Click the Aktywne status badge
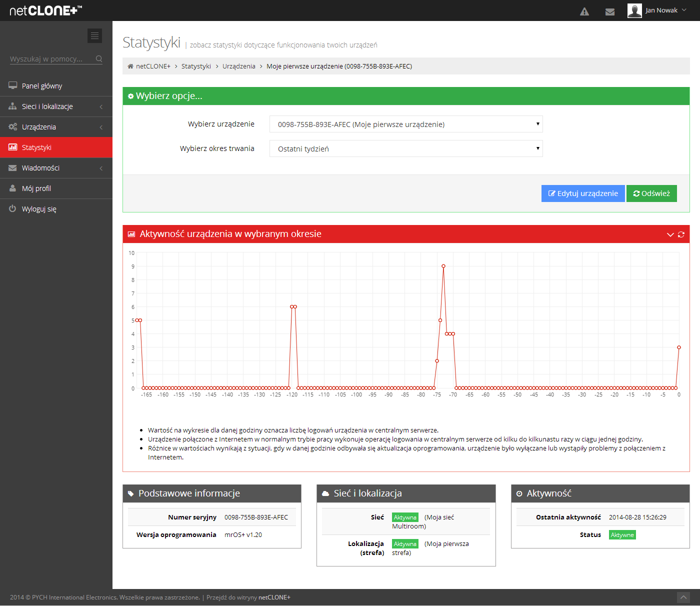This screenshot has width=700, height=606. click(622, 535)
